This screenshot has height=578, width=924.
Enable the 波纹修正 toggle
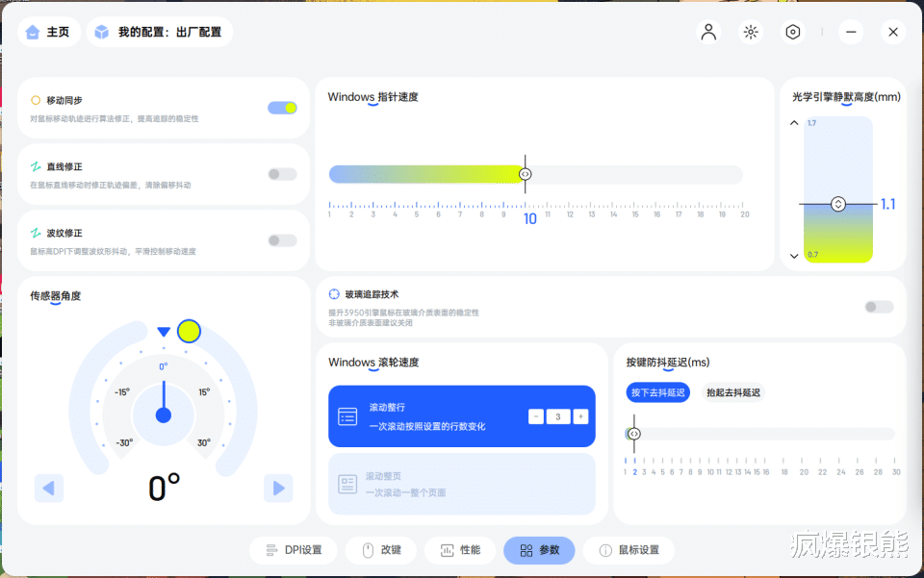(282, 240)
